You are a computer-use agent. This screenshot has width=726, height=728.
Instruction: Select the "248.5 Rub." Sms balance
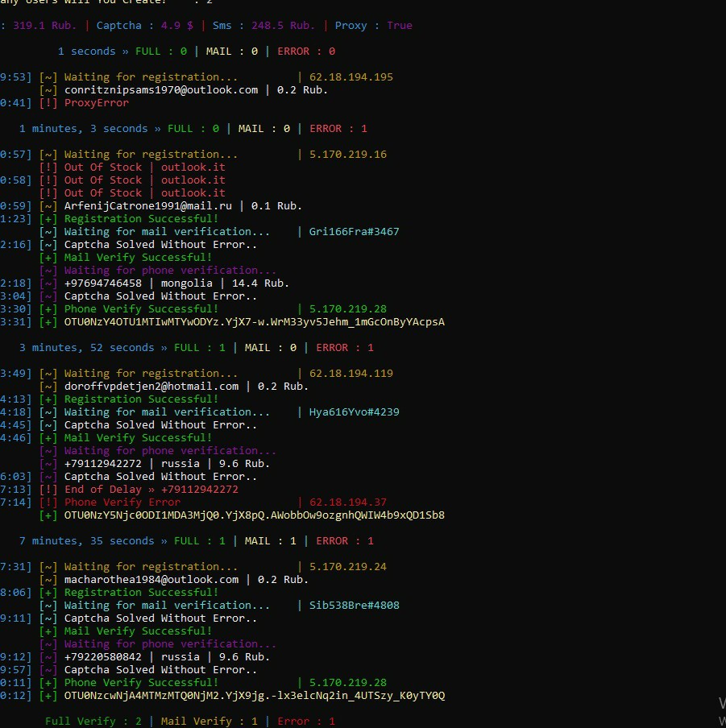click(x=283, y=26)
